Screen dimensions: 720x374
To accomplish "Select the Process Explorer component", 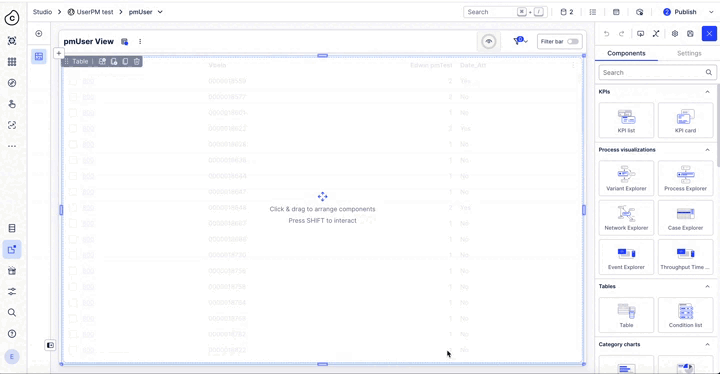I will [x=686, y=178].
